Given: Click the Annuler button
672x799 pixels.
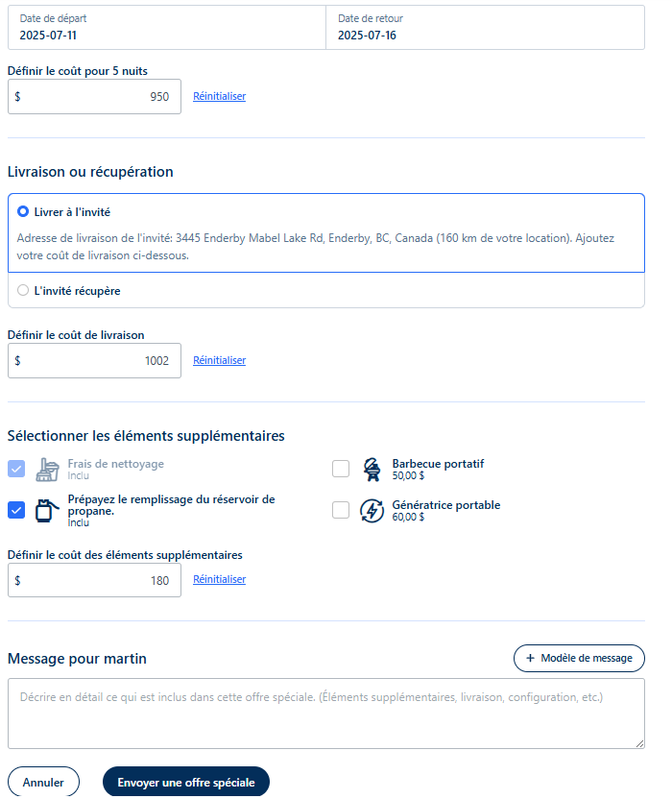Looking at the screenshot, I should click(x=43, y=782).
